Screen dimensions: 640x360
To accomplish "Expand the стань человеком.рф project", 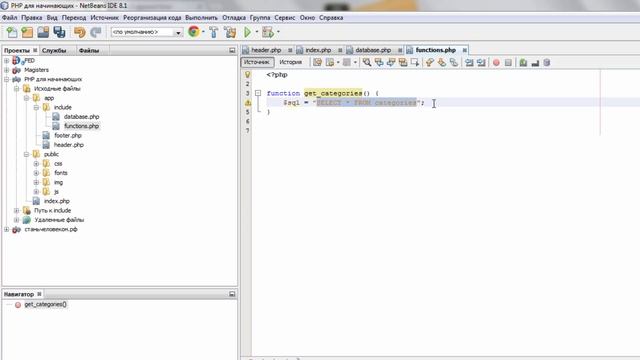I will [x=7, y=229].
